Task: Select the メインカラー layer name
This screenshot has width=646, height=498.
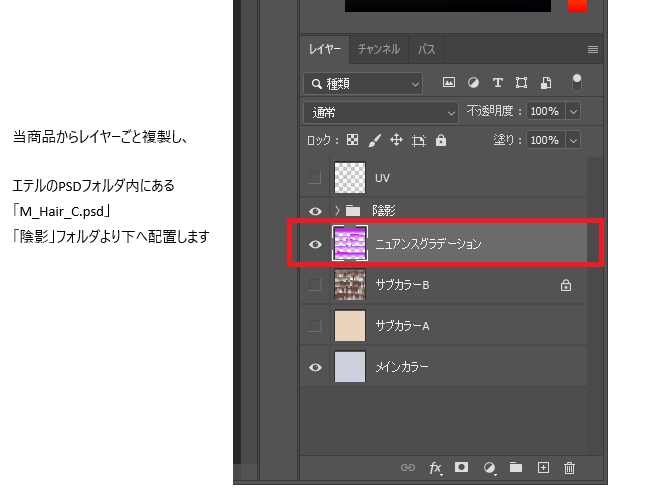Action: coord(402,367)
